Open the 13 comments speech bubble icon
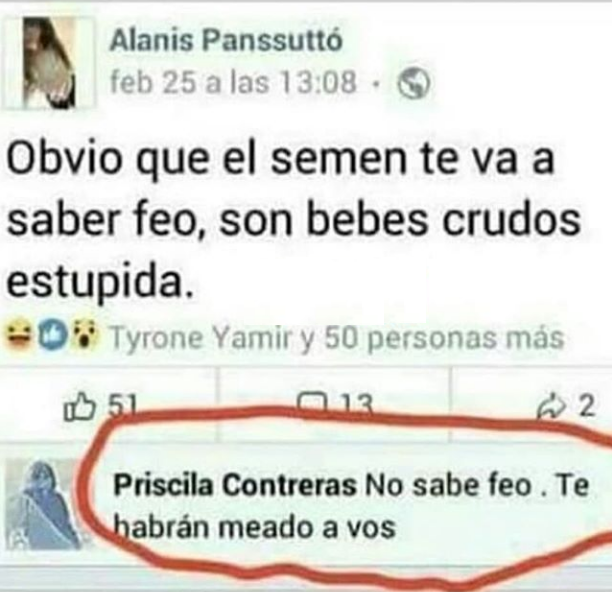This screenshot has height=592, width=612. pyautogui.click(x=312, y=402)
